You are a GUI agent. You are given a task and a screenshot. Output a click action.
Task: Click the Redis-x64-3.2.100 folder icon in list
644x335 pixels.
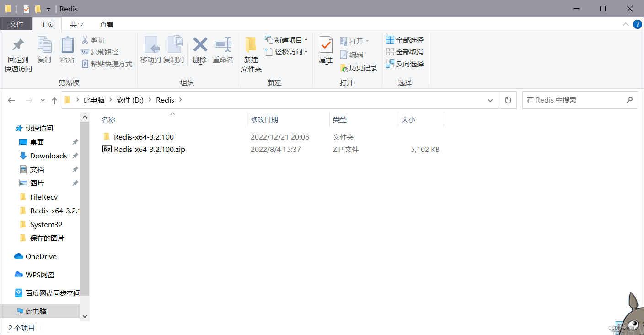pos(107,136)
